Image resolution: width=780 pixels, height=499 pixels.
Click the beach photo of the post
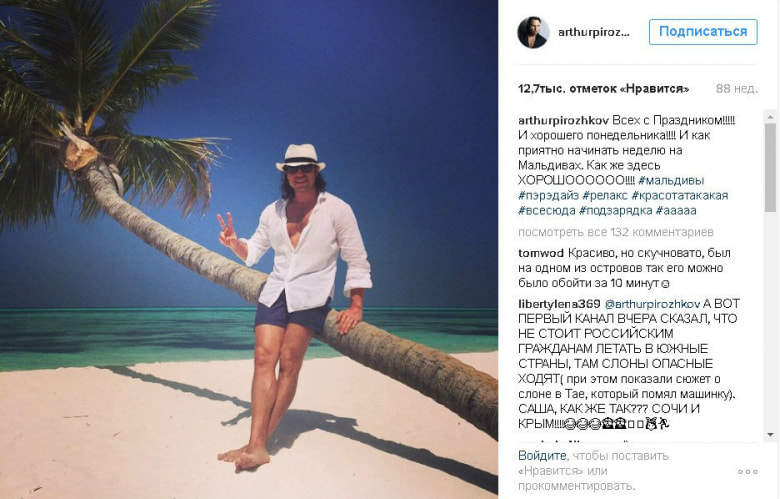(249, 249)
